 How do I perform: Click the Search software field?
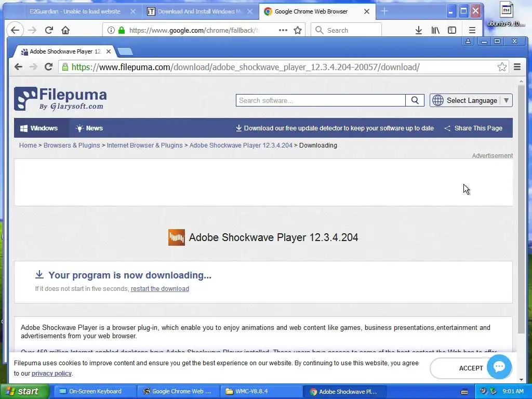321,100
